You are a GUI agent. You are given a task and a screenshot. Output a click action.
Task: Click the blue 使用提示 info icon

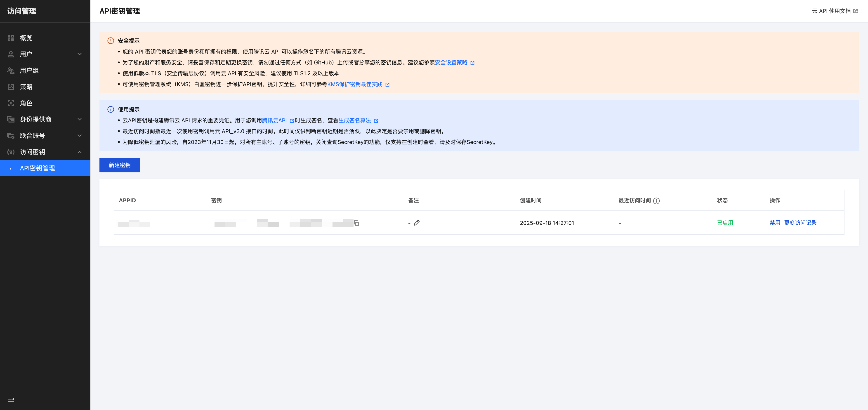click(x=111, y=109)
